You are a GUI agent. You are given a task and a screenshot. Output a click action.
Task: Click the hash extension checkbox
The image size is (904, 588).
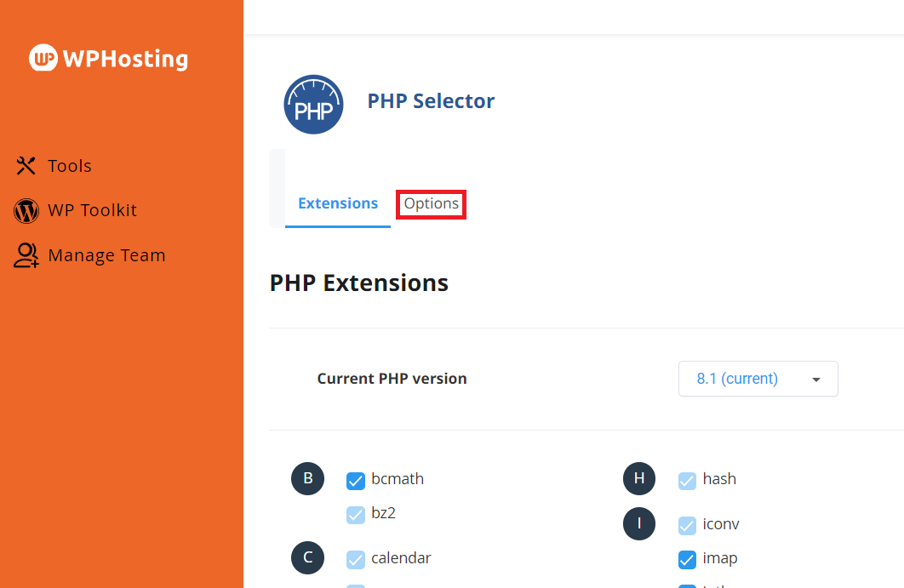687,481
